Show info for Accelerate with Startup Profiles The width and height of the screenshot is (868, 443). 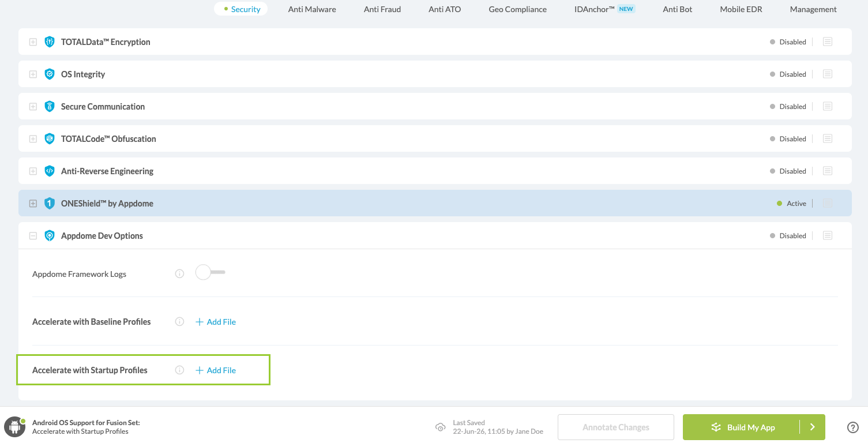179,370
